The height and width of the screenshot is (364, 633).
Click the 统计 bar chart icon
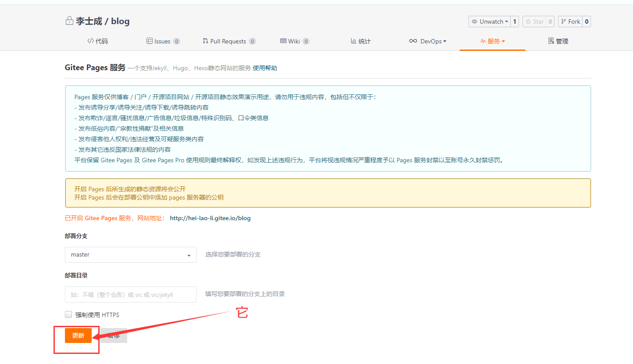pos(353,41)
